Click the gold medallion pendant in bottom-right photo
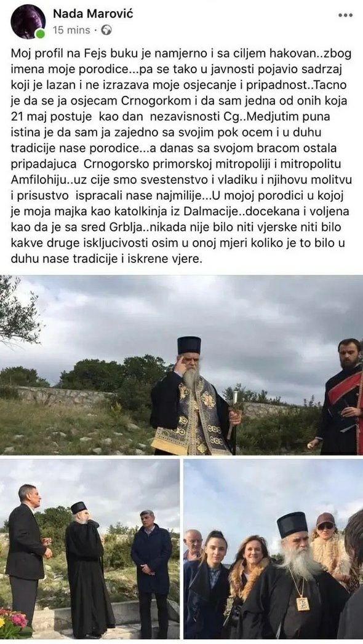Image resolution: width=363 pixels, height=644 pixels. click(303, 603)
